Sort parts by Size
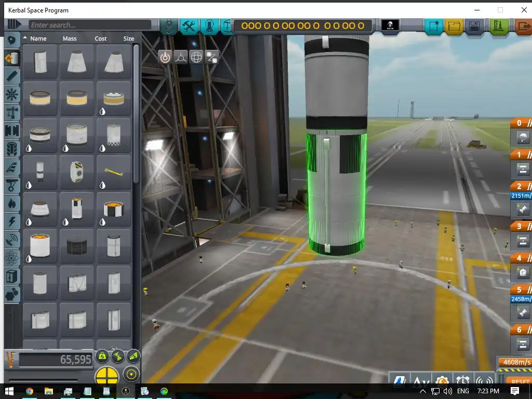 coord(129,38)
